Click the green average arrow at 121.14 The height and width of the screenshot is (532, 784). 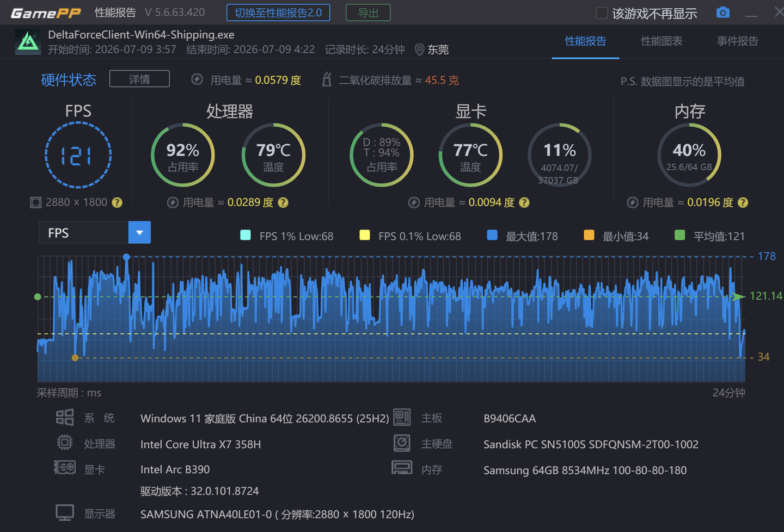coord(739,296)
